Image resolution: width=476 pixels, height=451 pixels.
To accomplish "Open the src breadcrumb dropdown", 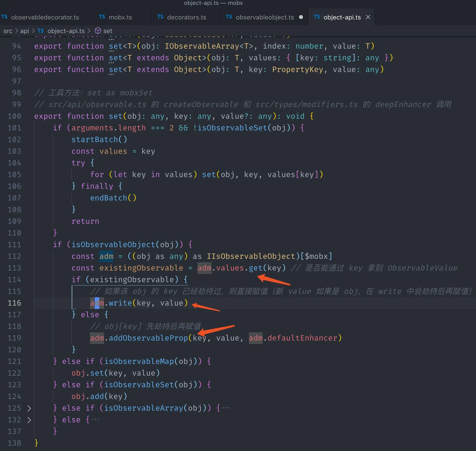I will (8, 31).
